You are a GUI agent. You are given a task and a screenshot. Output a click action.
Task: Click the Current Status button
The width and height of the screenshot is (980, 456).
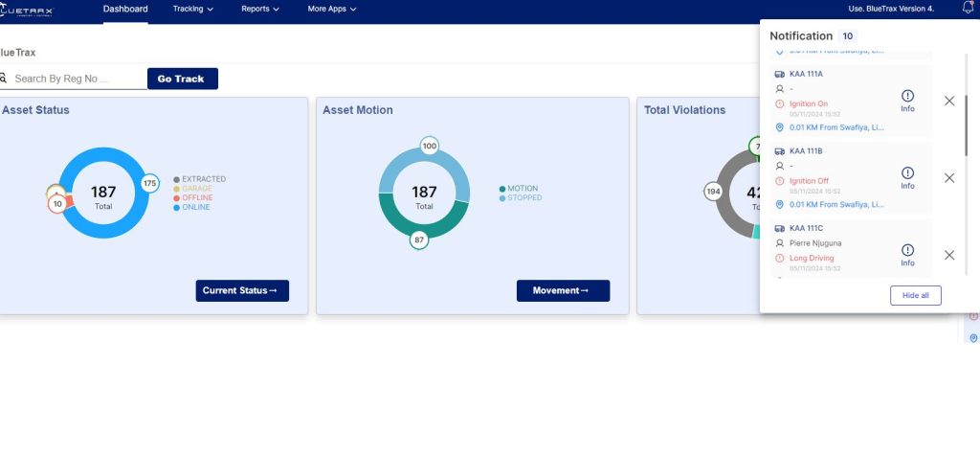pyautogui.click(x=242, y=290)
